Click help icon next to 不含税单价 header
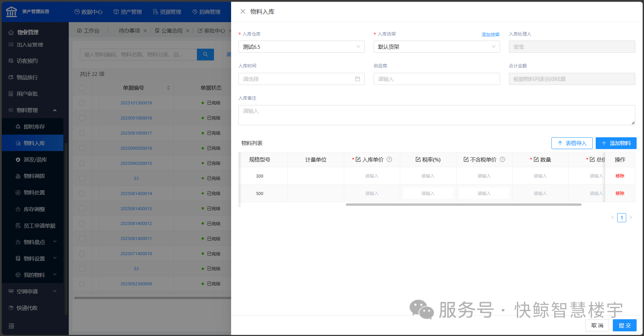Screen dimensions: 644x336 click(x=502, y=159)
